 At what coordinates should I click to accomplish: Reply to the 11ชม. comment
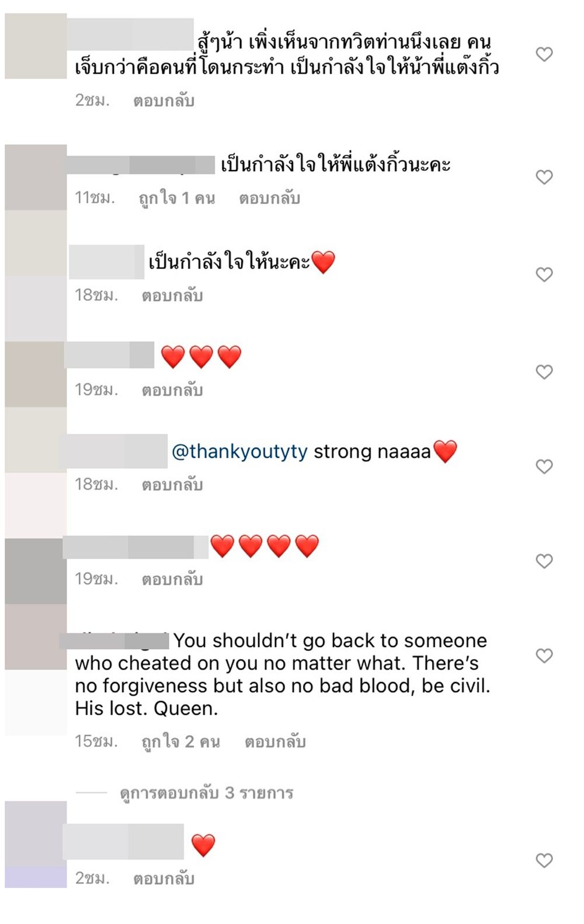269,198
